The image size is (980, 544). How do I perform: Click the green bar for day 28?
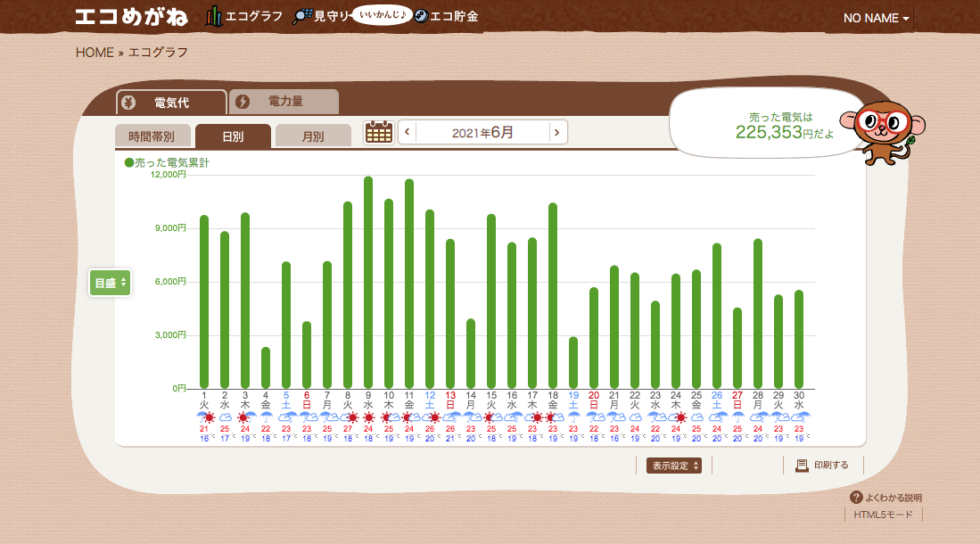click(757, 314)
